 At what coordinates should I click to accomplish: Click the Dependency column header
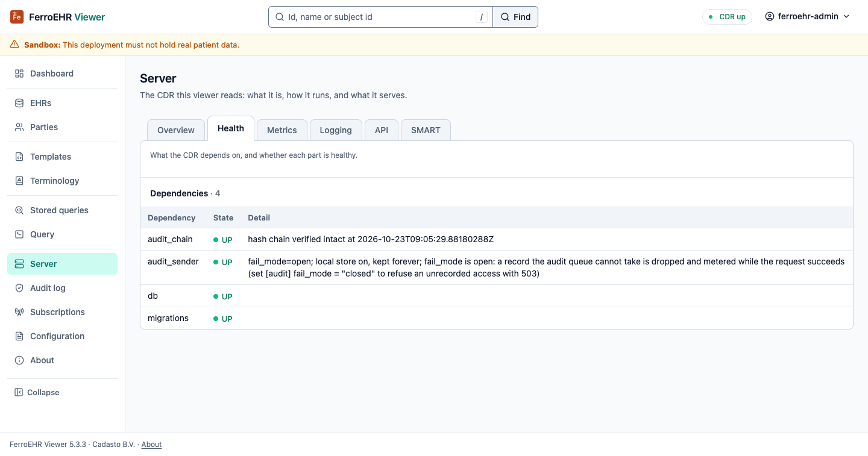pos(172,217)
